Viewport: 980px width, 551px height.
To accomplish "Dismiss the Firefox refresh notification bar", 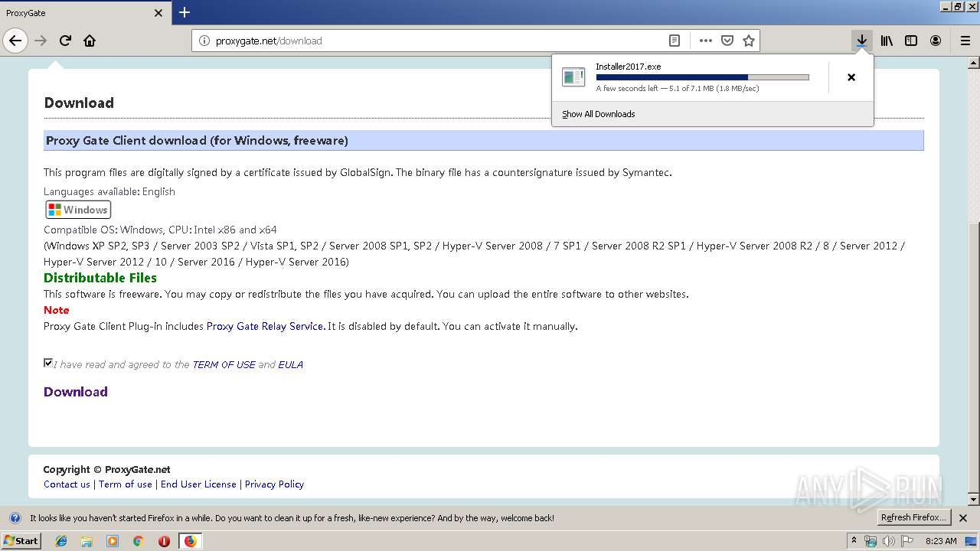I will [x=963, y=518].
